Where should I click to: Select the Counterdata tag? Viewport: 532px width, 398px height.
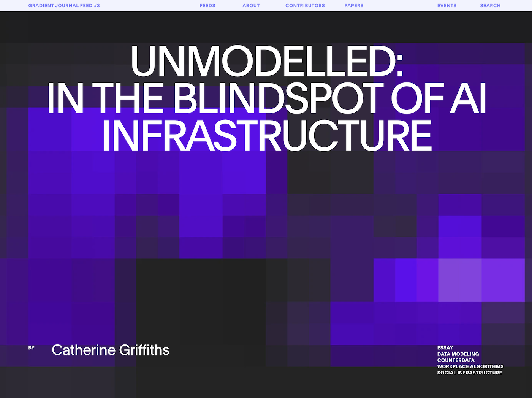456,360
